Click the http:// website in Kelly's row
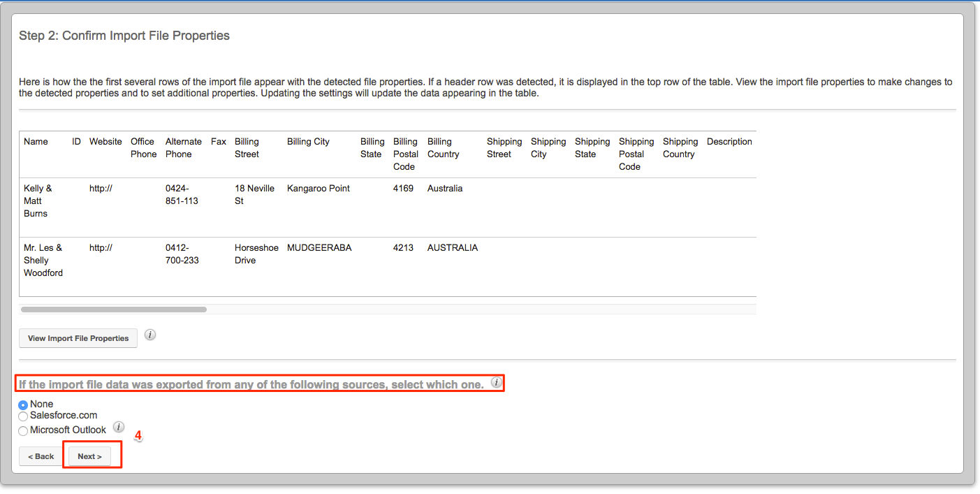 click(x=101, y=188)
